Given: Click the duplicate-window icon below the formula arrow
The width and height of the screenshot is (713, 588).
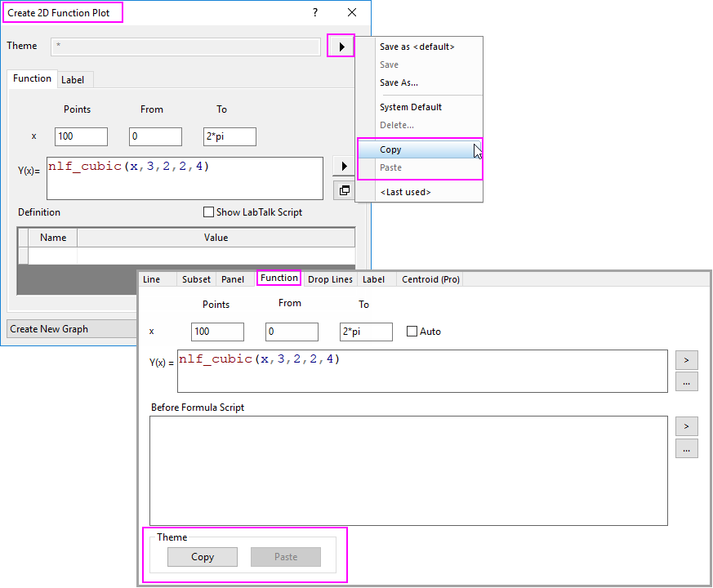Looking at the screenshot, I should coord(344,189).
